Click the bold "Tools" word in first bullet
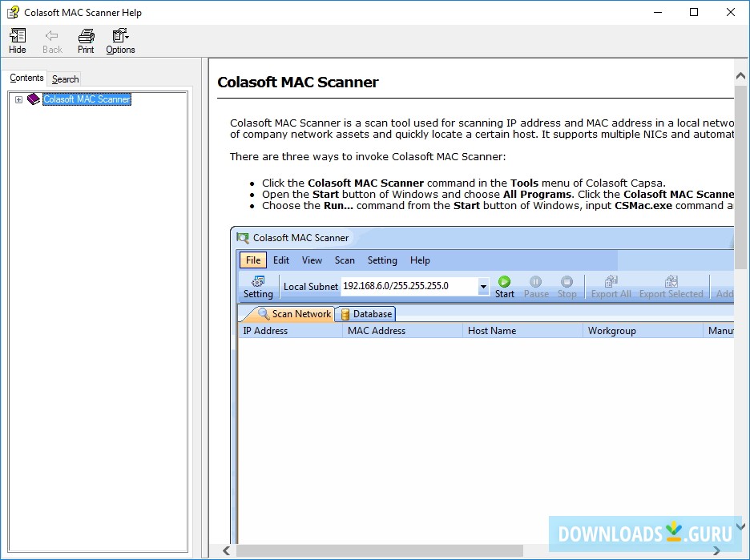The image size is (750, 560). [524, 183]
